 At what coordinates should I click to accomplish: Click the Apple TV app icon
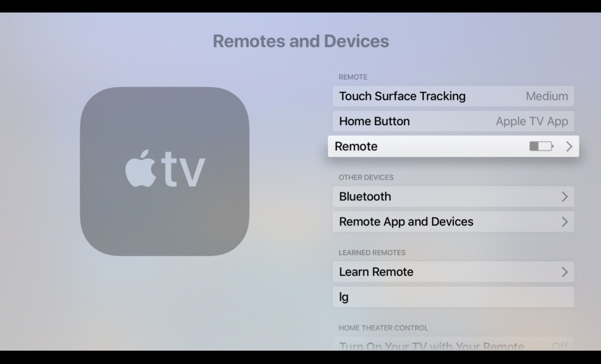click(165, 169)
